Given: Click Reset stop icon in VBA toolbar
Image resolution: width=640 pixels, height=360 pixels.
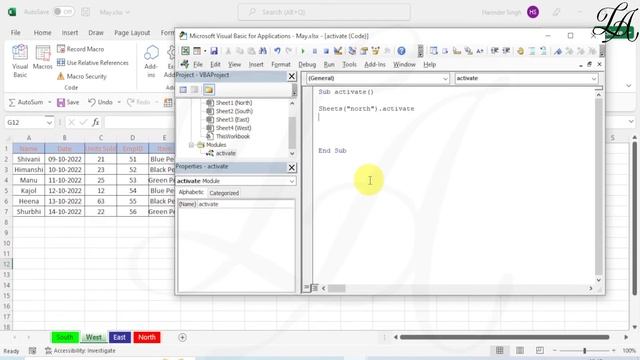Looking at the screenshot, I should coord(326,51).
